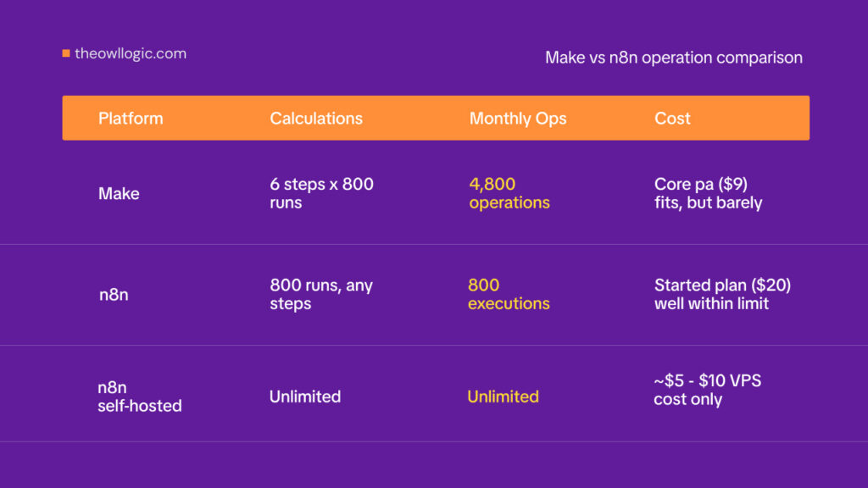Open the theowllogic.com link
Viewport: 868px width, 488px height.
131,53
